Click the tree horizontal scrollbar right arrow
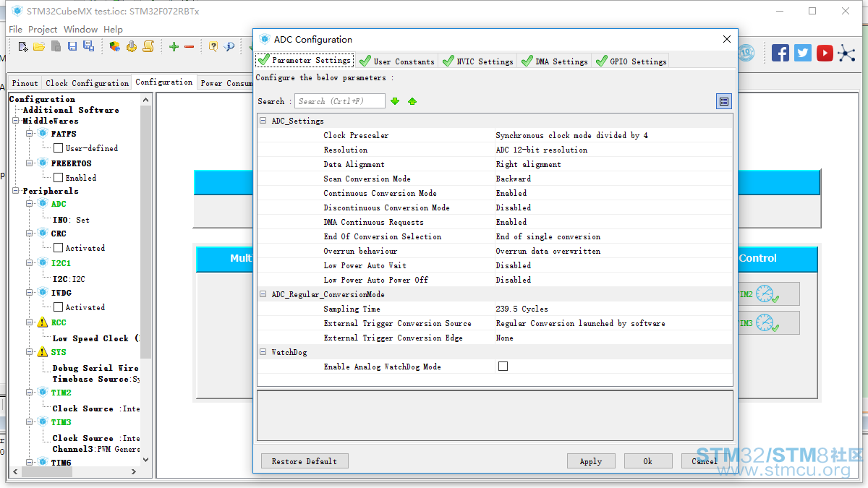This screenshot has height=488, width=868. (133, 471)
